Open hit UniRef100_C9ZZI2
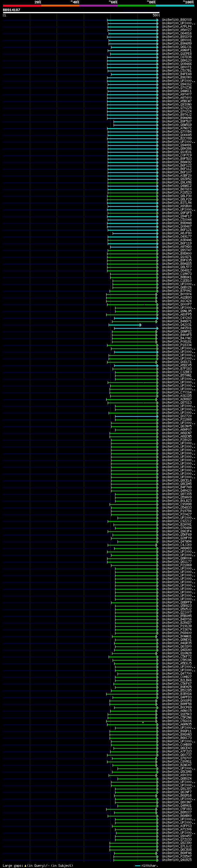Viewport: 197px width, 868px height. pos(176,521)
